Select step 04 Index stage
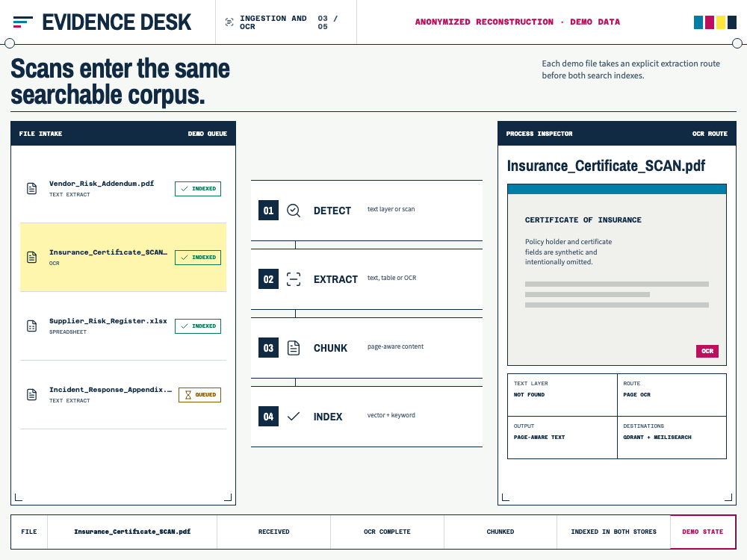Viewport: 747px width, 560px height. coord(366,417)
